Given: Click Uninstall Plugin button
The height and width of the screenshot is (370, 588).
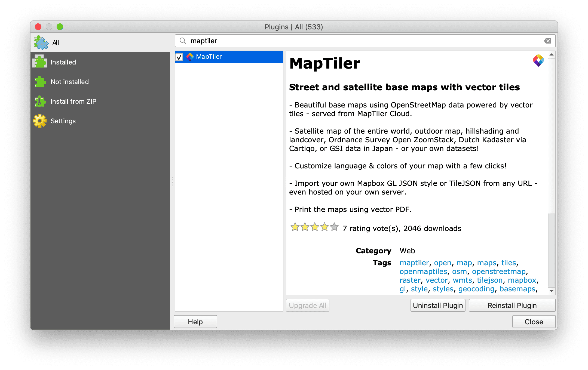Looking at the screenshot, I should [x=437, y=305].
